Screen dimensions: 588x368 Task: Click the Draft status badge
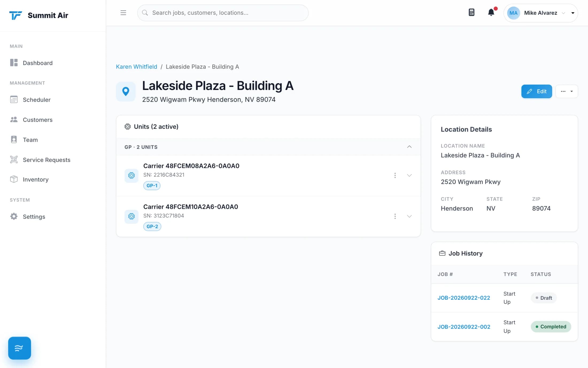(x=544, y=298)
